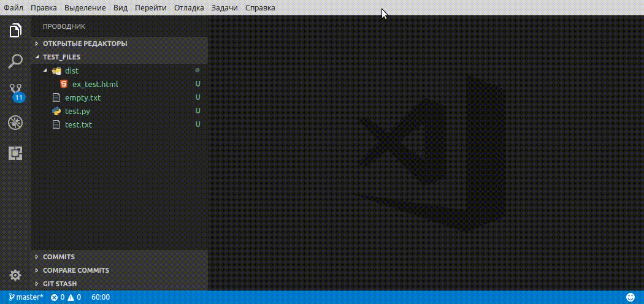
Task: Click the U status badge of test.py
Action: (x=197, y=111)
